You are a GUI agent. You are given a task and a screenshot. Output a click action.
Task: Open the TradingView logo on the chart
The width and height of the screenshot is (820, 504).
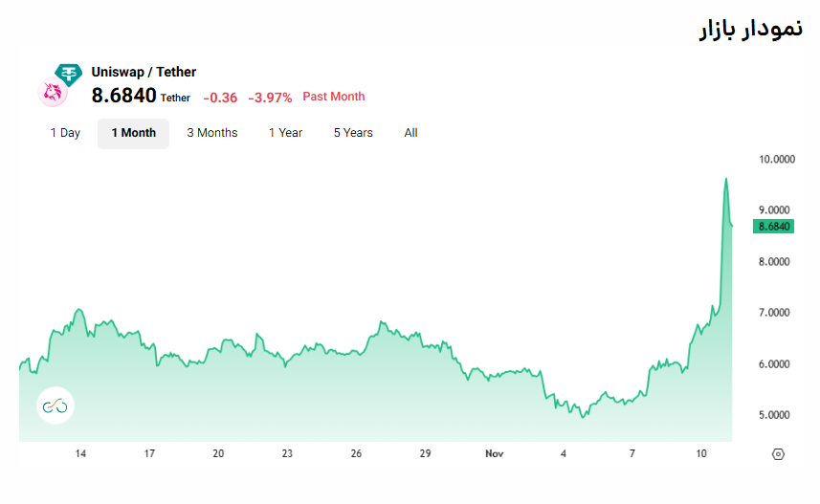(x=55, y=406)
